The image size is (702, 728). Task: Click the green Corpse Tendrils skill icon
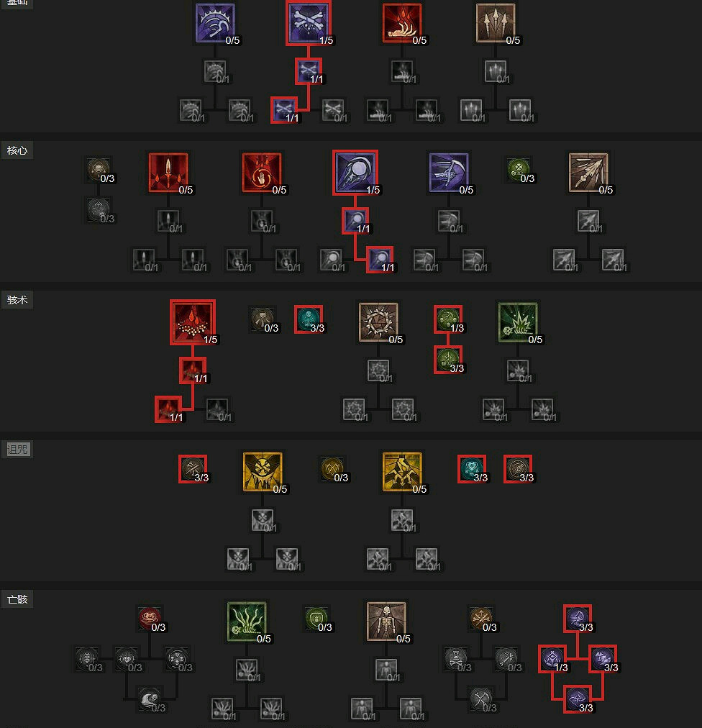coord(247,622)
